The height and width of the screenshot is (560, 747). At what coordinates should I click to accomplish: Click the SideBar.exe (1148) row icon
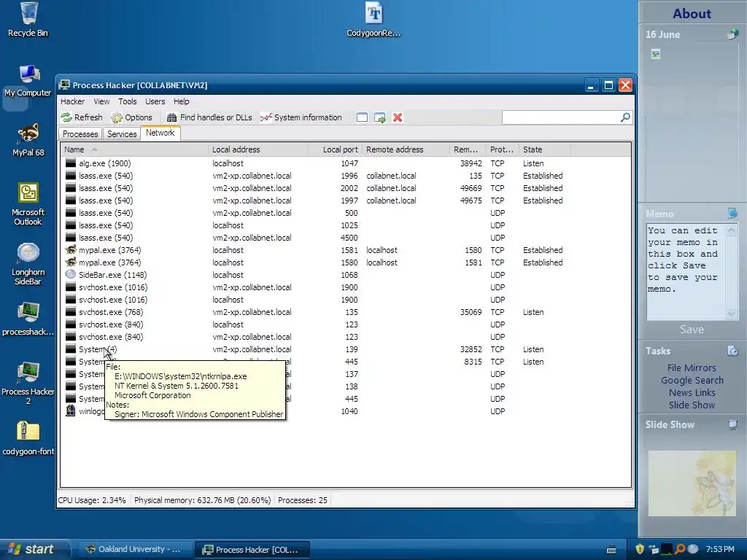[71, 274]
